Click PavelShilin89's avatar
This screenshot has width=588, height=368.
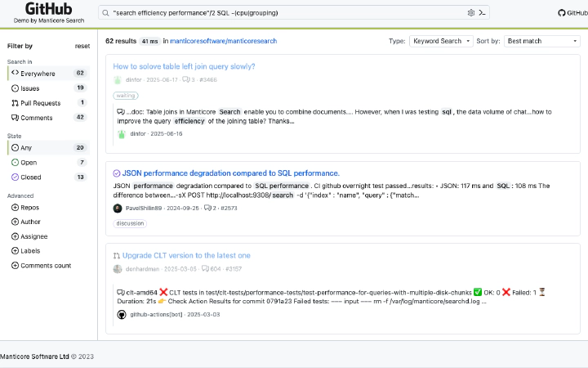pyautogui.click(x=118, y=208)
